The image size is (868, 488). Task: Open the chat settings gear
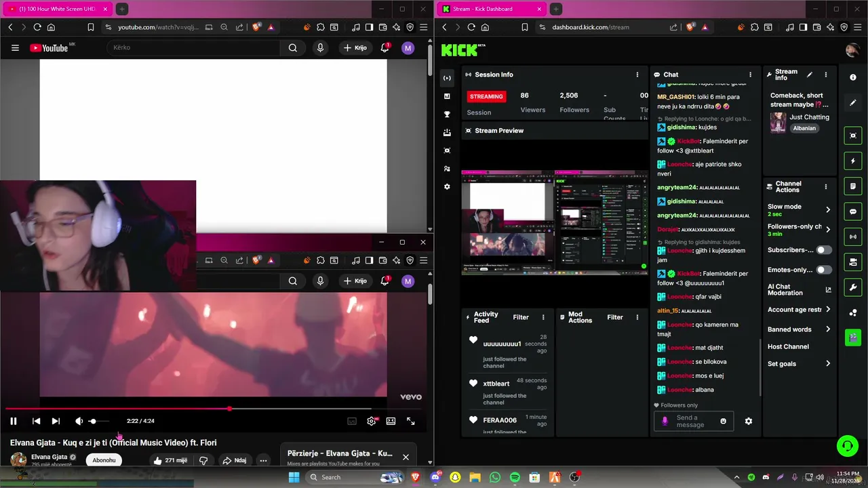click(749, 421)
